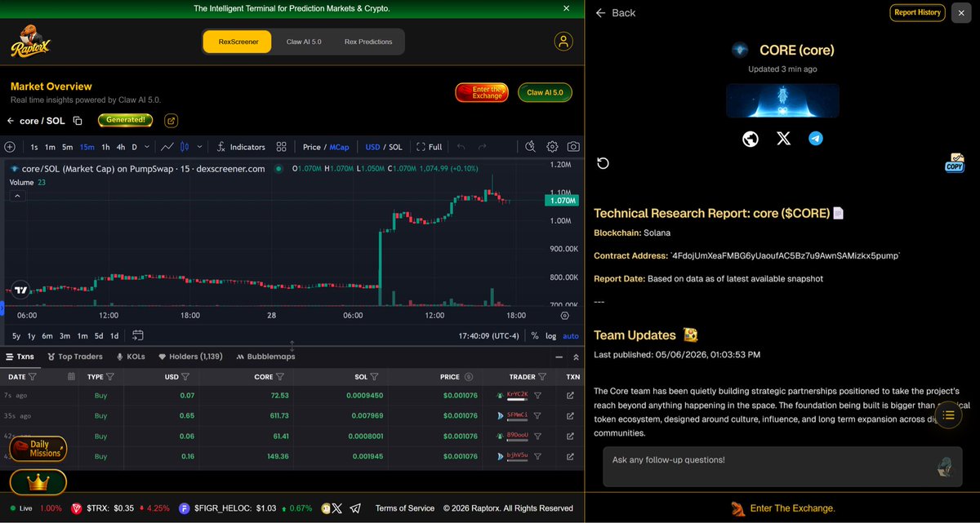Open the CORE column filter
Image resolution: width=980 pixels, height=523 pixels.
click(x=280, y=377)
